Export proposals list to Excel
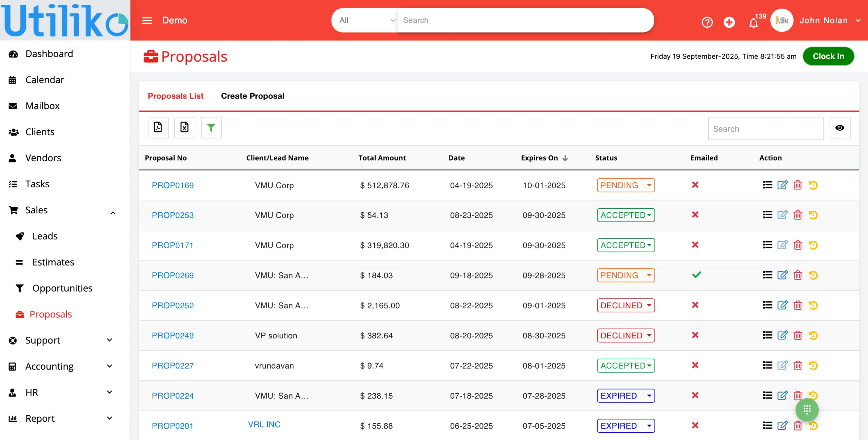 pyautogui.click(x=184, y=128)
